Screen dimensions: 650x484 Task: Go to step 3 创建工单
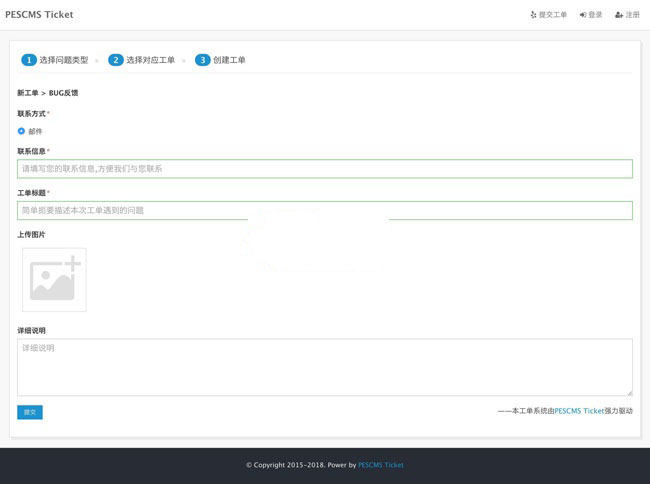pos(220,60)
